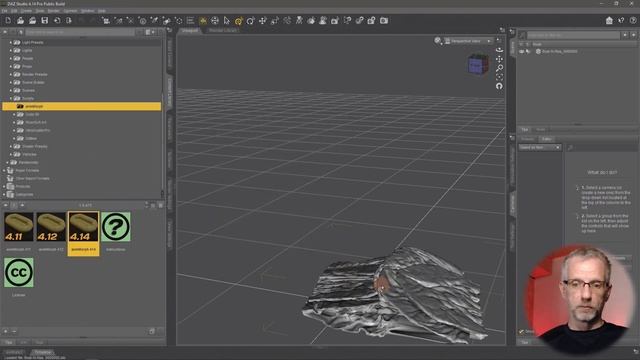The image size is (640, 360).
Task: Open the Perspective View camera dropdown
Action: click(x=468, y=41)
